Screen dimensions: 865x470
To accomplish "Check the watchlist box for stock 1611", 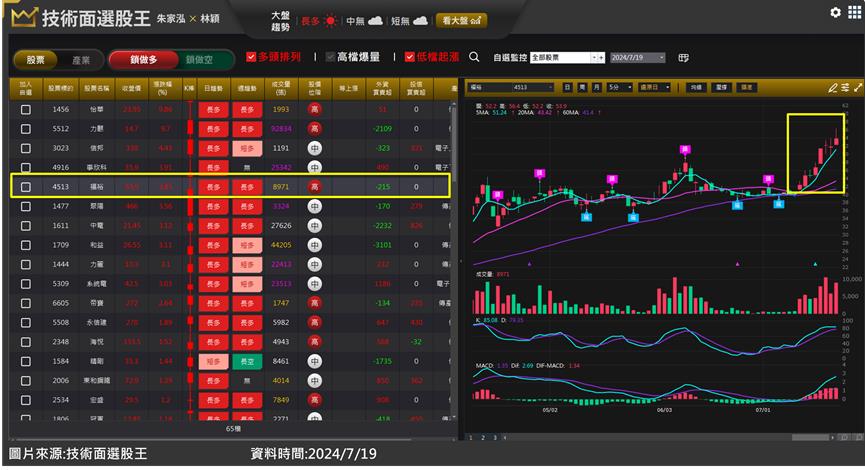I will click(x=25, y=226).
